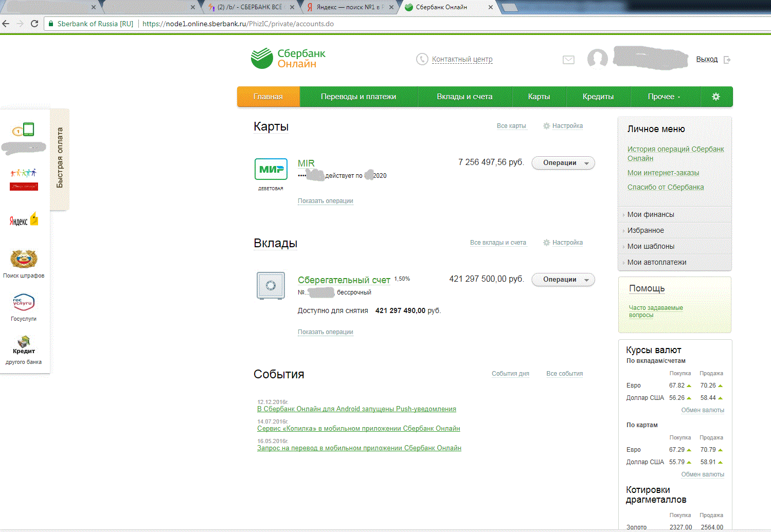Open the Сервис «Копилка» news item
The height and width of the screenshot is (532, 771).
tap(358, 429)
